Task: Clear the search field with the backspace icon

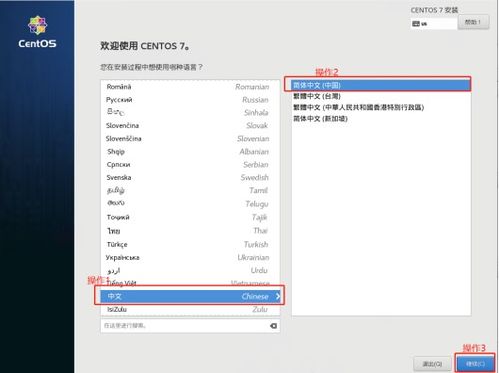Action: pos(273,326)
